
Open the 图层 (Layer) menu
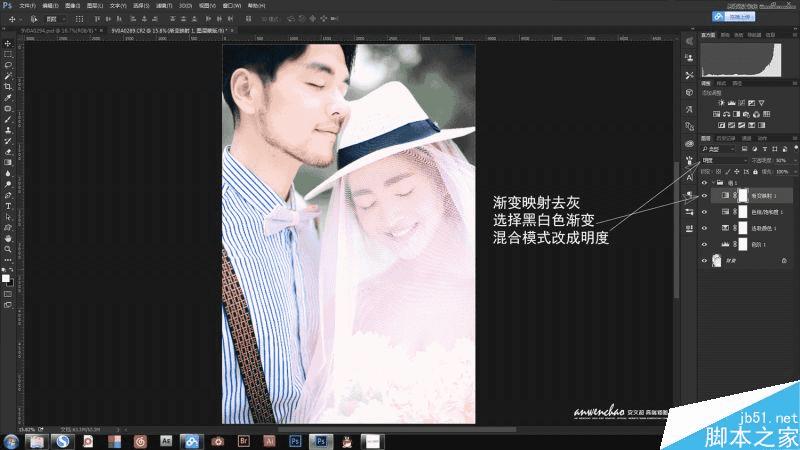coord(95,6)
